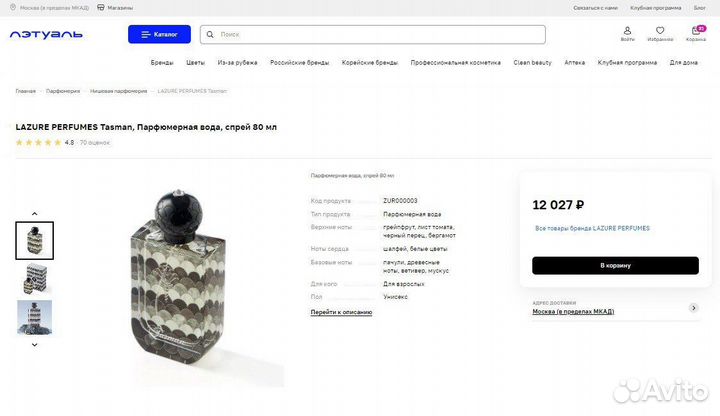The image size is (720, 416).
Task: Show next thumbnails with down chevron
Action: (x=34, y=345)
